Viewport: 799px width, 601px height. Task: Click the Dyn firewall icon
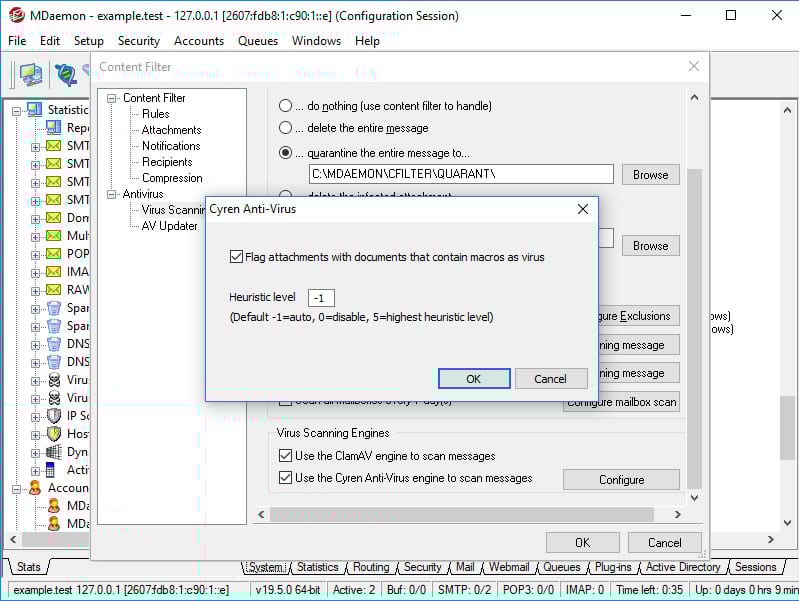click(x=54, y=452)
